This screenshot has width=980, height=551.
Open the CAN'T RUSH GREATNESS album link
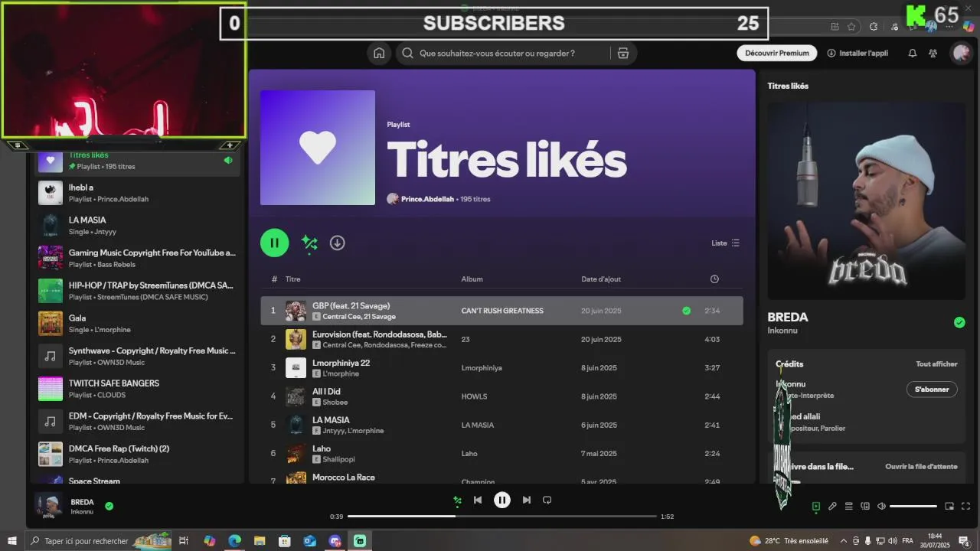[502, 311]
